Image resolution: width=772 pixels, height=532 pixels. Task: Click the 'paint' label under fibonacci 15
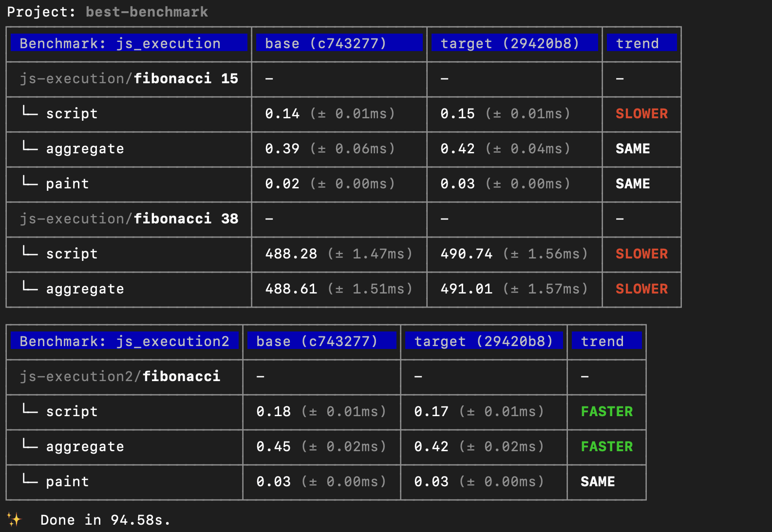coord(68,184)
